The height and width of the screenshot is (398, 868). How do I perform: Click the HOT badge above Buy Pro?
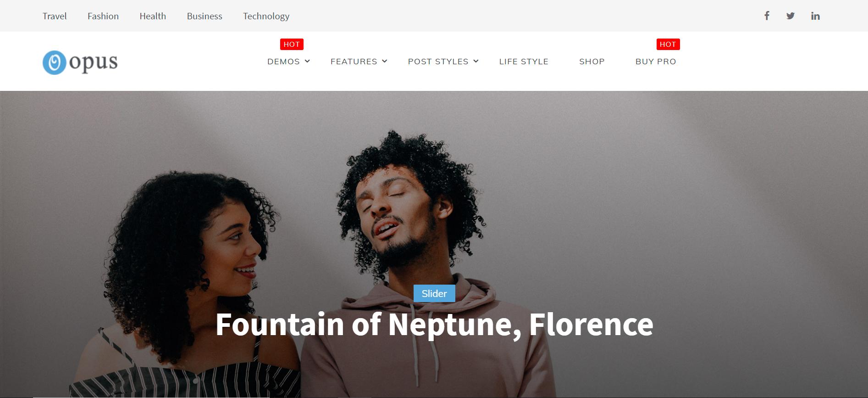tap(668, 45)
